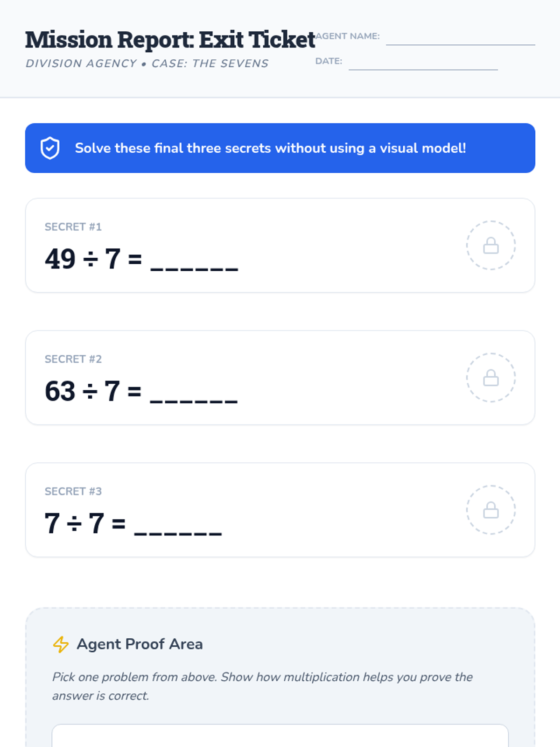560x747 pixels.
Task: Click the SECRET #2 label
Action: coord(73,359)
